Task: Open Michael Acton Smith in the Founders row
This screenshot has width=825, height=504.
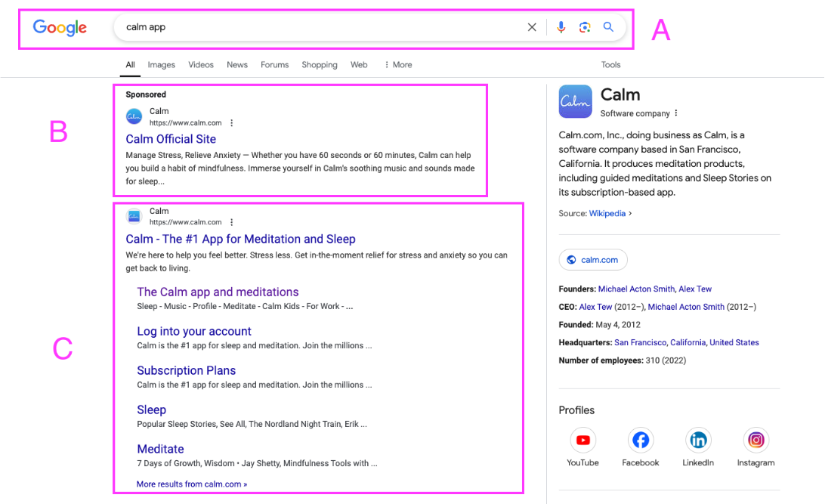Action: point(636,289)
